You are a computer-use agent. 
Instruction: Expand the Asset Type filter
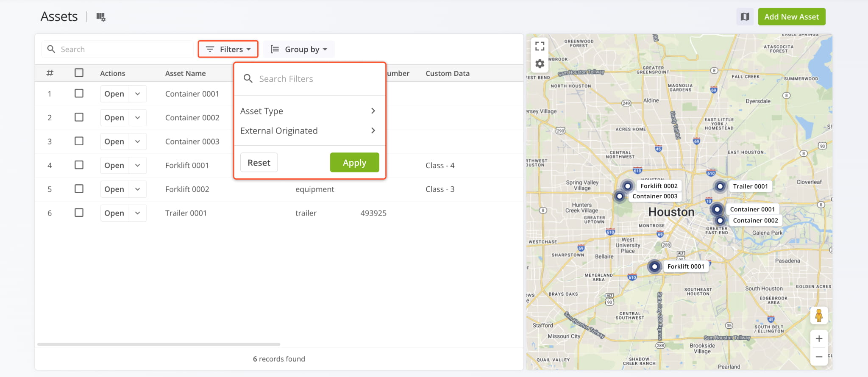309,111
